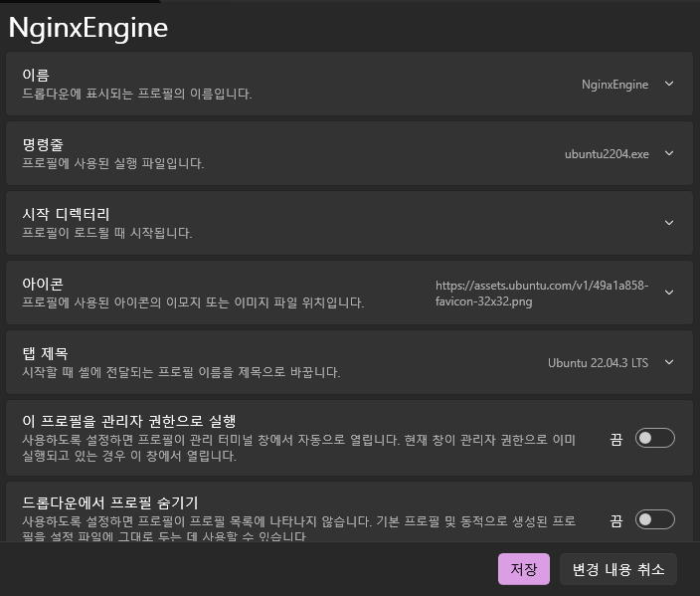This screenshot has width=700, height=596.
Task: Open the 시작 디렉터리 settings row label
Action: click(66, 214)
